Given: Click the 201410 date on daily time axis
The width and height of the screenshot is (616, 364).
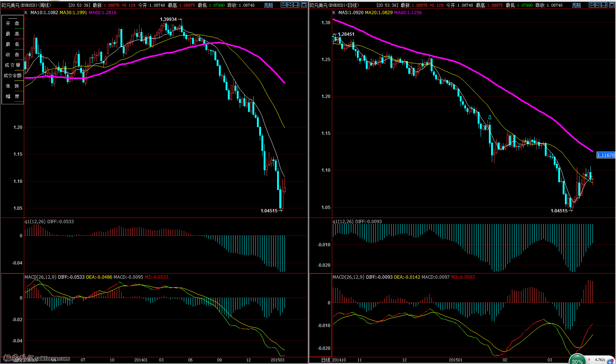Looking at the screenshot, I should (x=339, y=360).
